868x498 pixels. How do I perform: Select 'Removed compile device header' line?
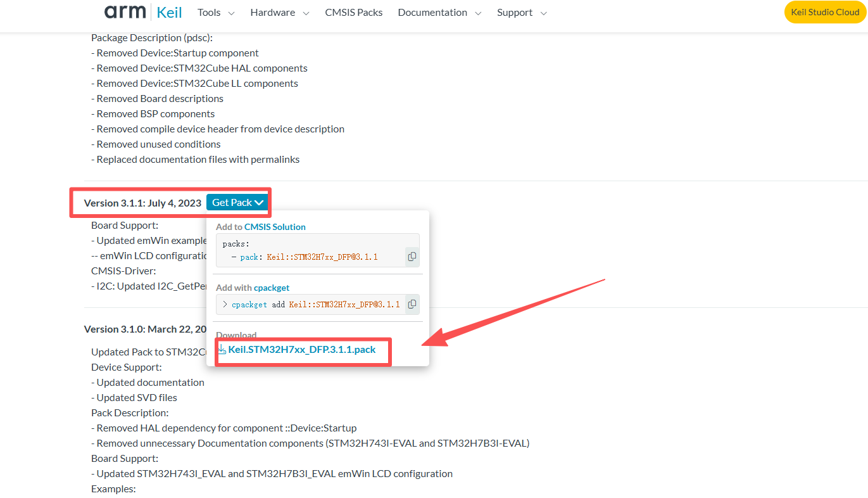tap(218, 129)
